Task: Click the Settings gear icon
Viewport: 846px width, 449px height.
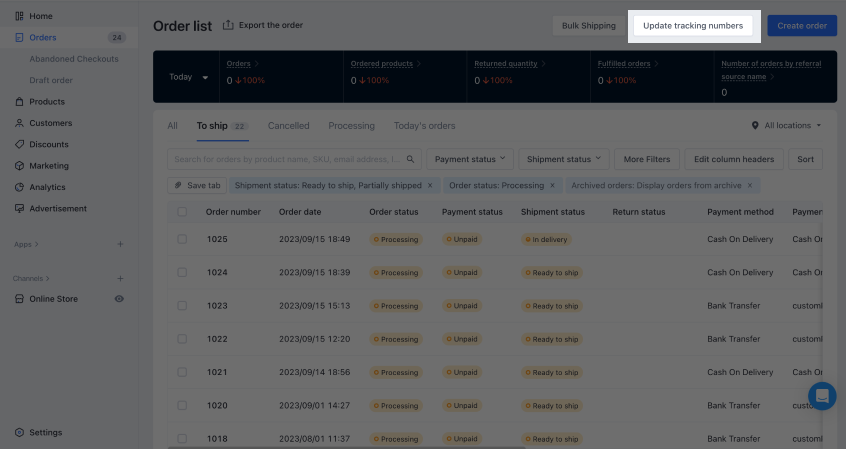Action: tap(19, 432)
